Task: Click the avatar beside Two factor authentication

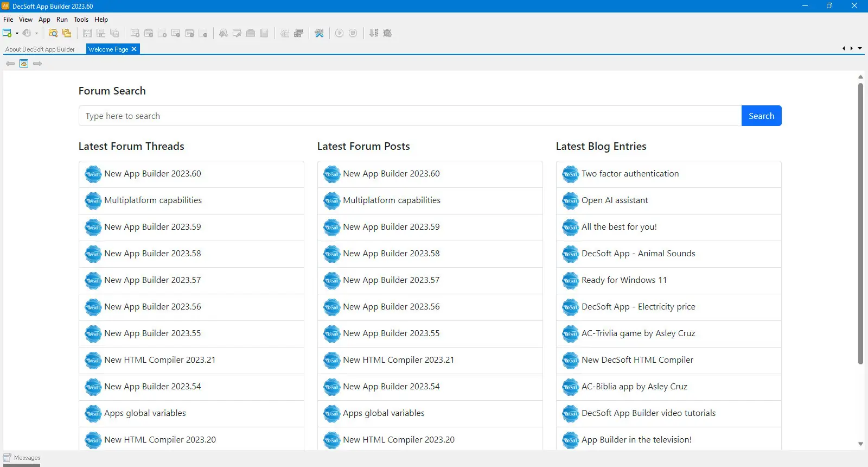Action: coord(571,174)
